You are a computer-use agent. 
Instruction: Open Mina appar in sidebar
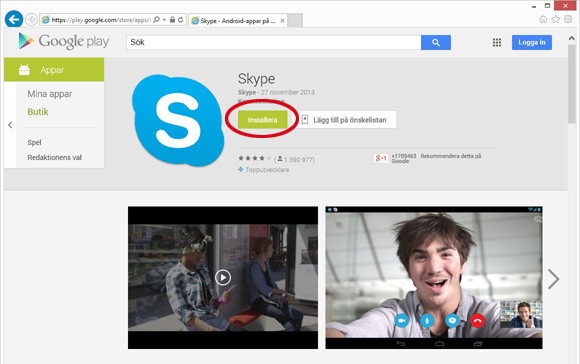50,94
